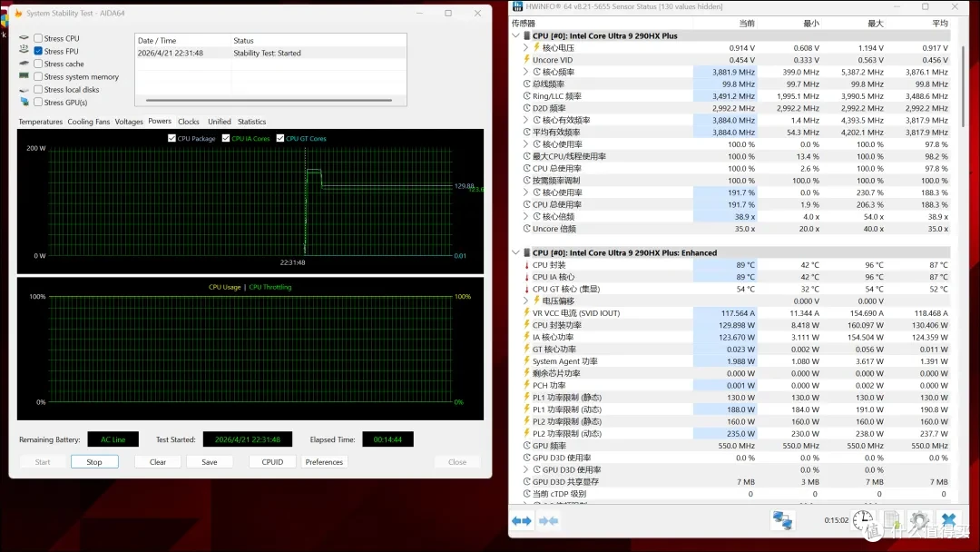Screen dimensions: 980x552
Task: Enable Stress GPU(s) checkbox
Action: pyautogui.click(x=38, y=102)
